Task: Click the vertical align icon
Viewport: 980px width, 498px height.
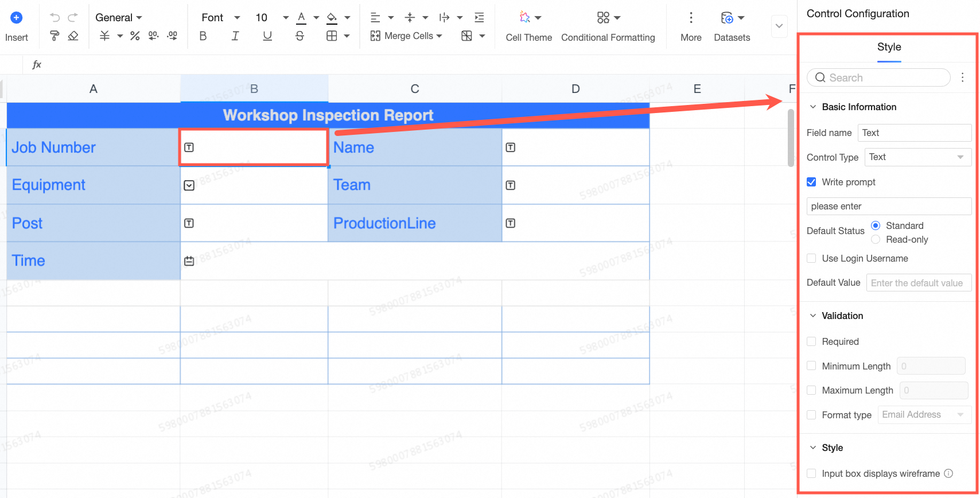Action: tap(410, 18)
